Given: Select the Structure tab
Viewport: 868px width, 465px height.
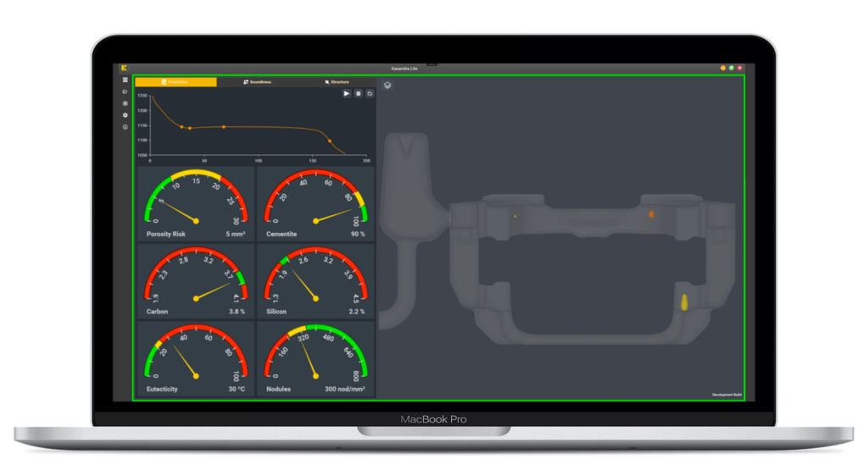Looking at the screenshot, I should [337, 82].
